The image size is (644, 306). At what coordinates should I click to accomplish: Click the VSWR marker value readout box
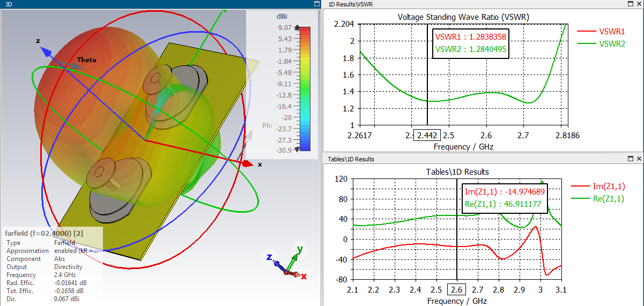click(471, 43)
